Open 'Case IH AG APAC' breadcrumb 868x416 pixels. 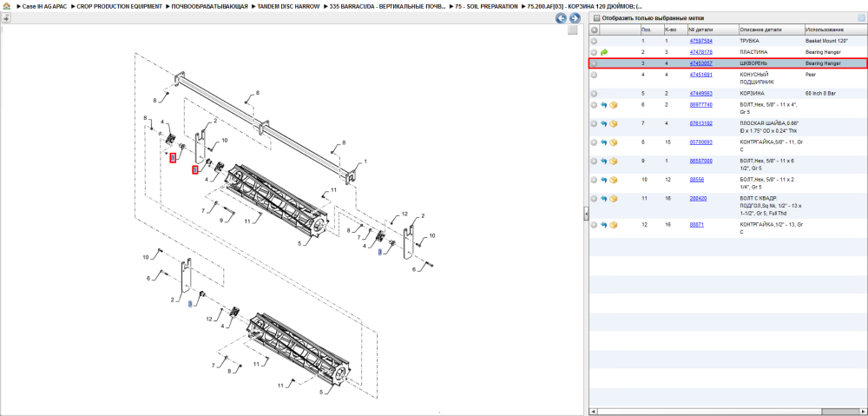point(44,6)
